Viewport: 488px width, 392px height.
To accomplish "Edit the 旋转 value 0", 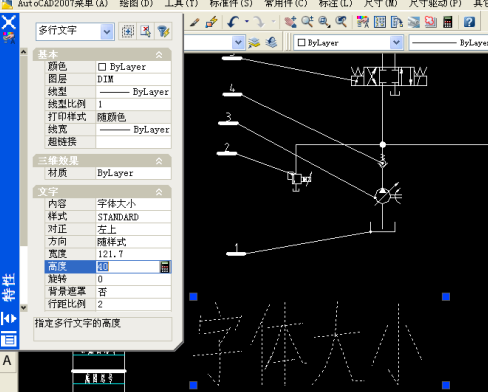I will point(133,279).
